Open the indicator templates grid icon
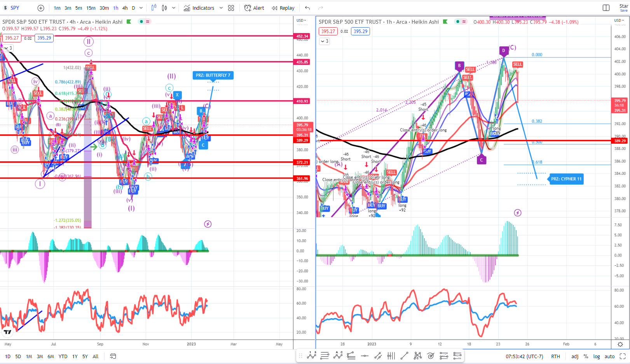The image size is (630, 364). tap(231, 8)
